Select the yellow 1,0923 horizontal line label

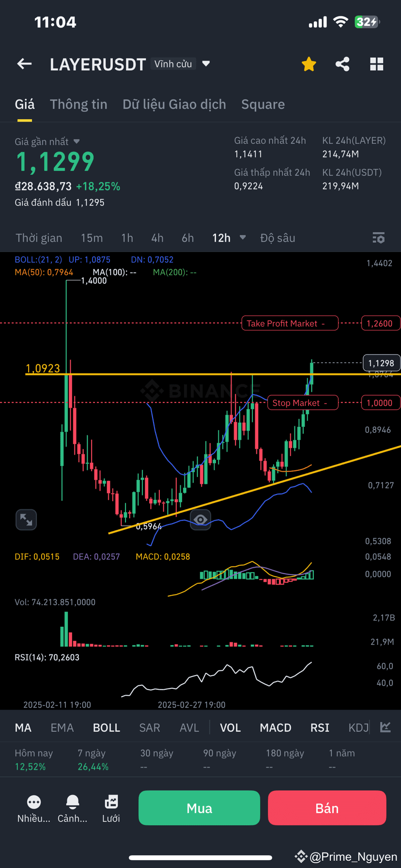pyautogui.click(x=43, y=368)
